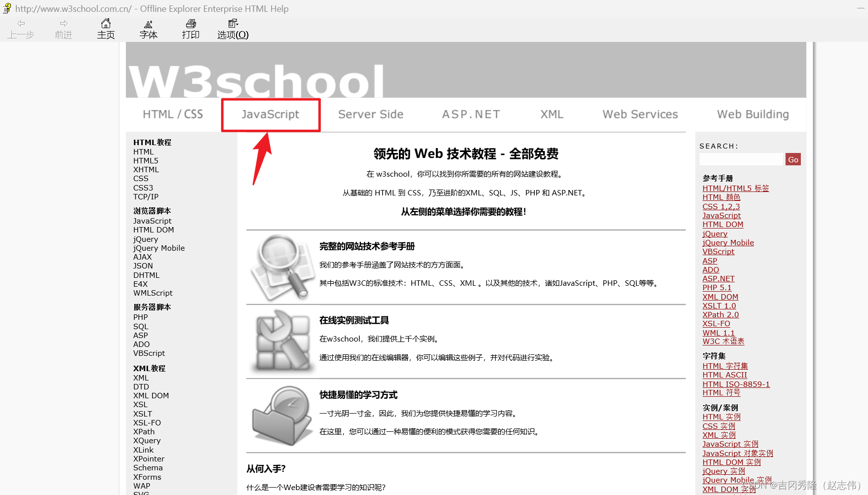
Task: Open XSLT tutorial in left sidebar
Action: click(143, 414)
